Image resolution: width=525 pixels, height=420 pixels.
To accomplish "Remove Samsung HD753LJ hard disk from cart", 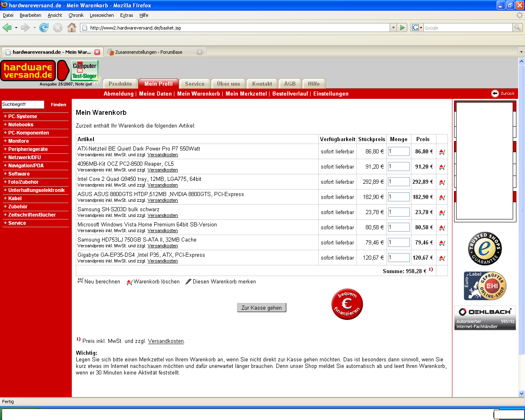I will tap(442, 243).
